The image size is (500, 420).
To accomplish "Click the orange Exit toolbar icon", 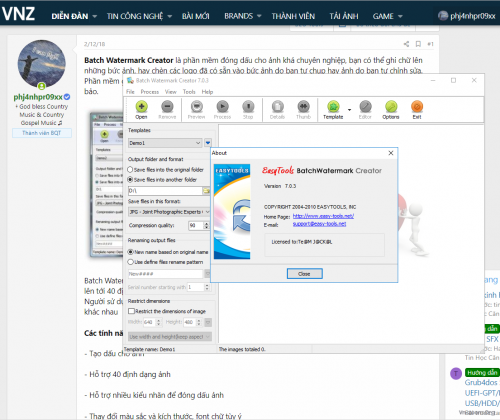I will pyautogui.click(x=417, y=107).
